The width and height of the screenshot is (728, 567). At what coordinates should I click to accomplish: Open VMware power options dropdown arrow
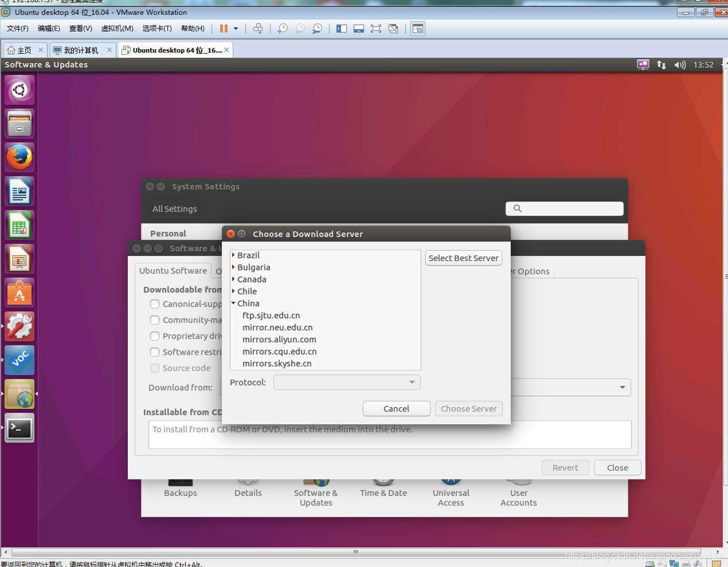coord(236,29)
